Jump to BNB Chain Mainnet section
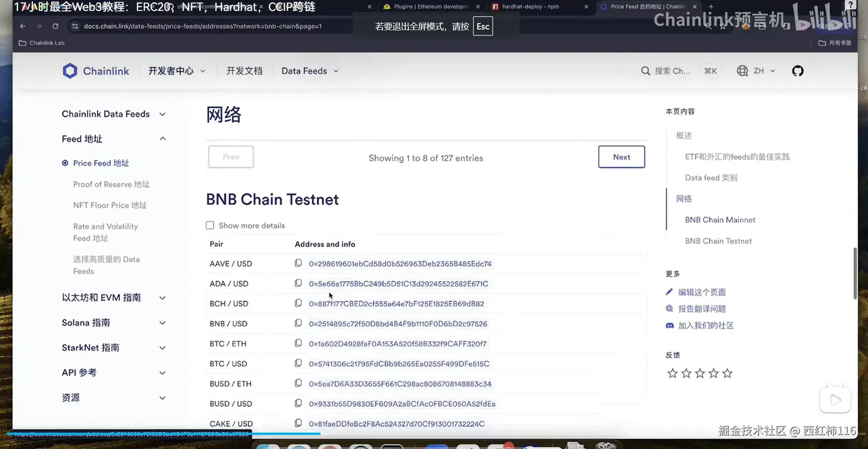The height and width of the screenshot is (449, 868). pyautogui.click(x=720, y=220)
